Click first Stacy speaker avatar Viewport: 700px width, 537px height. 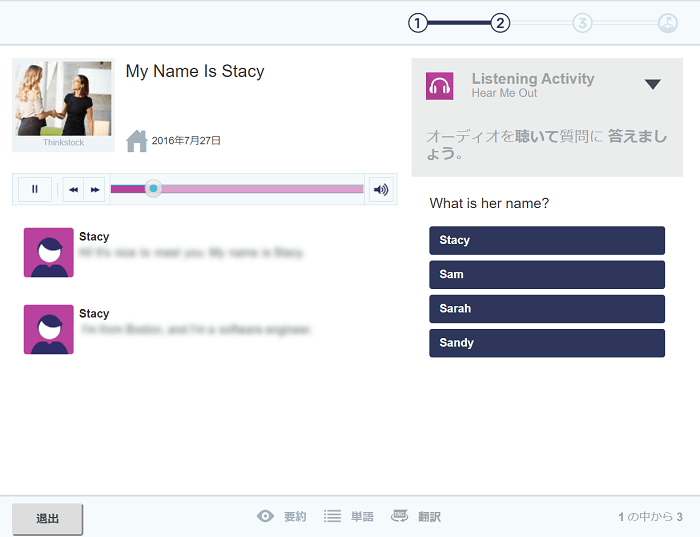click(x=49, y=252)
